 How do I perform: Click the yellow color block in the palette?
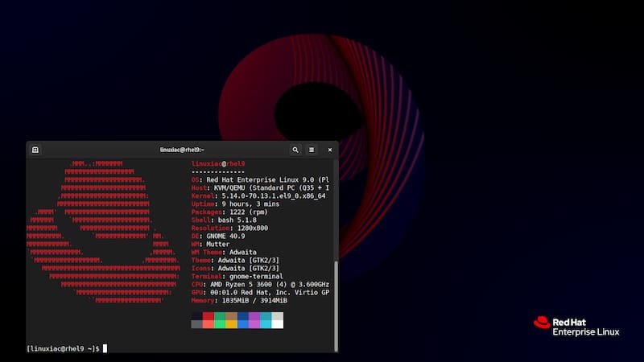(231, 324)
